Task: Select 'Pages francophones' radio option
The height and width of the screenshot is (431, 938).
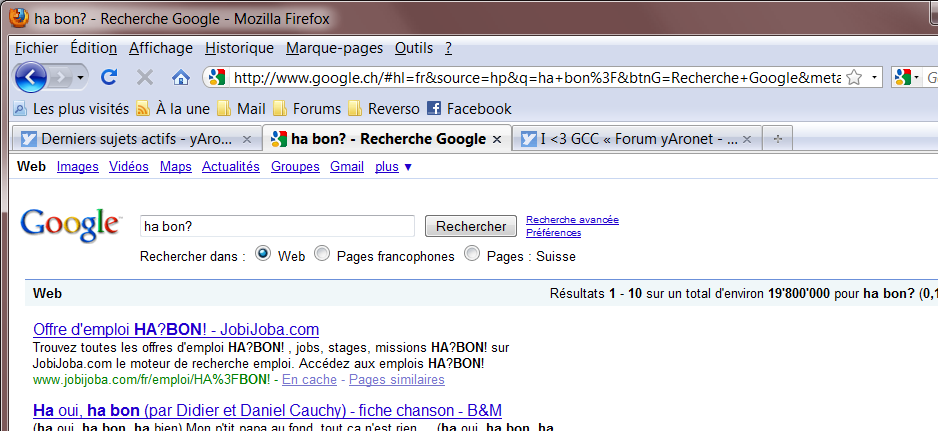Action: coord(322,254)
